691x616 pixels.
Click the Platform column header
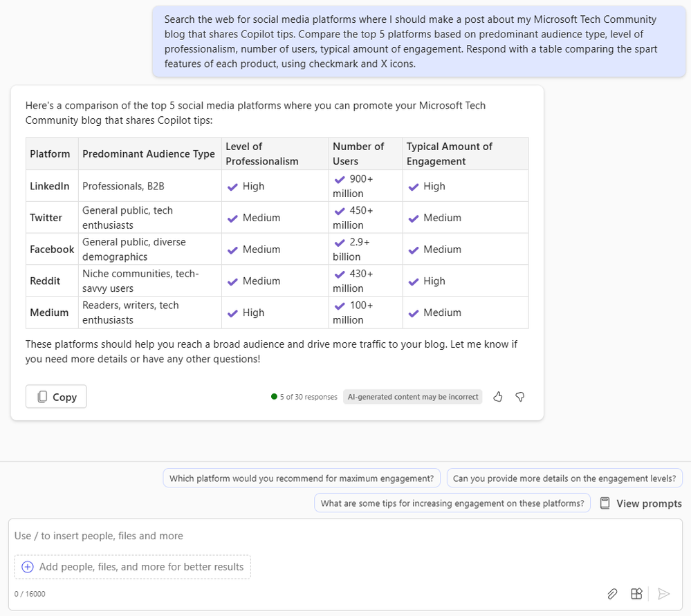coord(52,153)
